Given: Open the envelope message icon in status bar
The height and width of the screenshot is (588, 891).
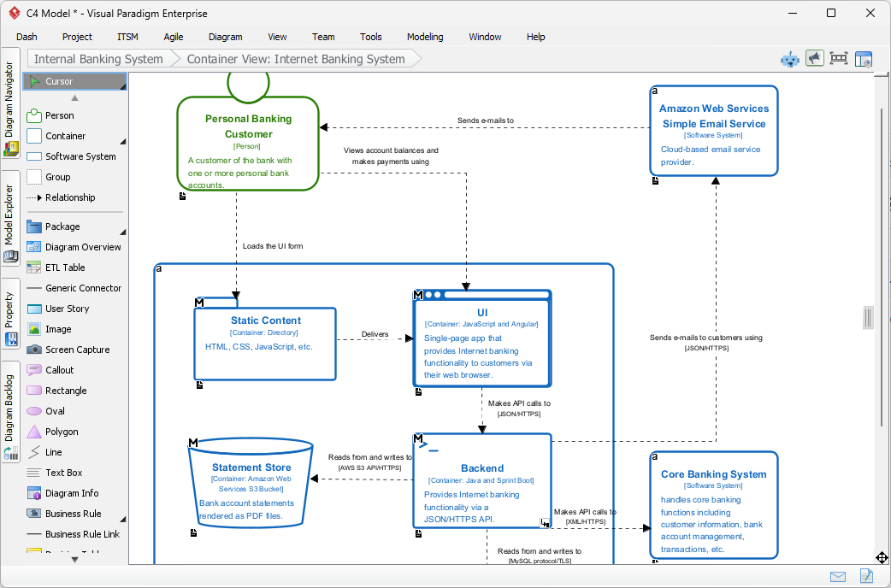Looking at the screenshot, I should click(838, 577).
